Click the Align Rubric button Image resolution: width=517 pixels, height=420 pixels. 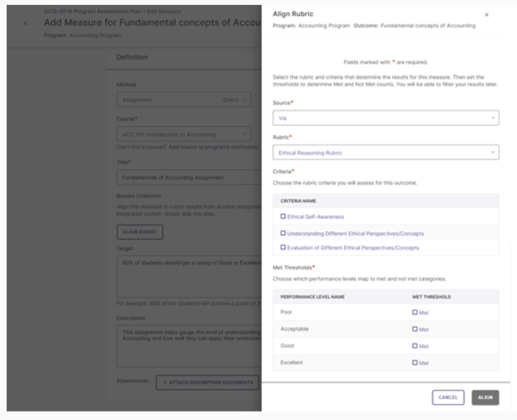pyautogui.click(x=140, y=232)
